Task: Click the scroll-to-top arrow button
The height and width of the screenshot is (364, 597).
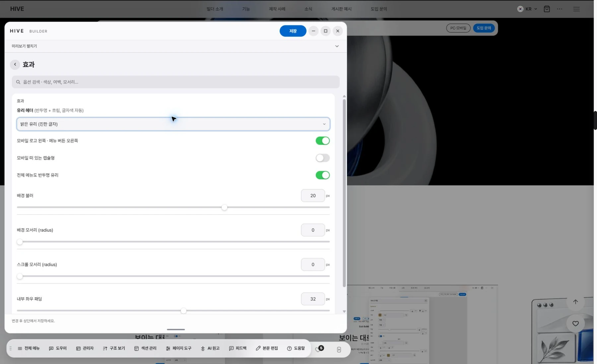Action: [x=575, y=302]
